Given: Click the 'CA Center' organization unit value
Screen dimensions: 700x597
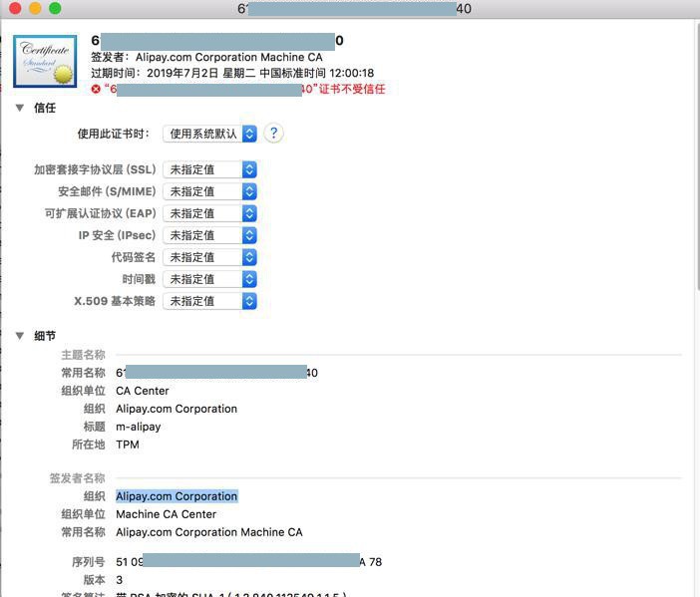Looking at the screenshot, I should click(x=143, y=391).
